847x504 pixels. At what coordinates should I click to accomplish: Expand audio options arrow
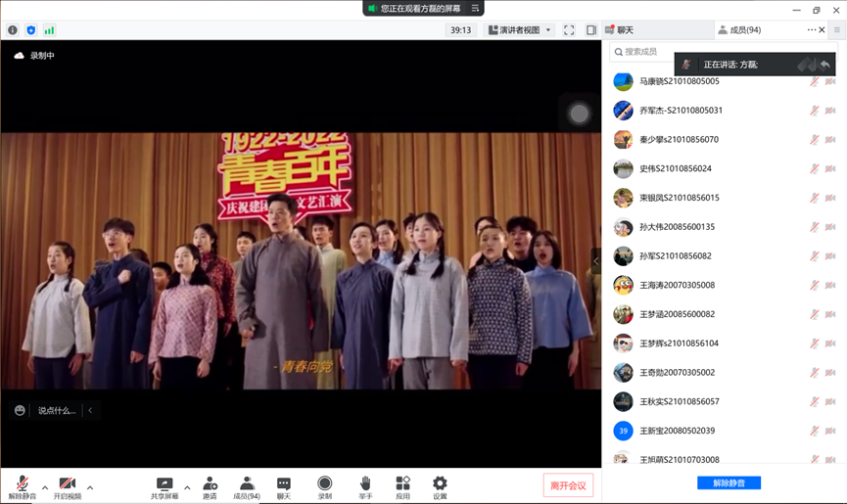point(45,487)
